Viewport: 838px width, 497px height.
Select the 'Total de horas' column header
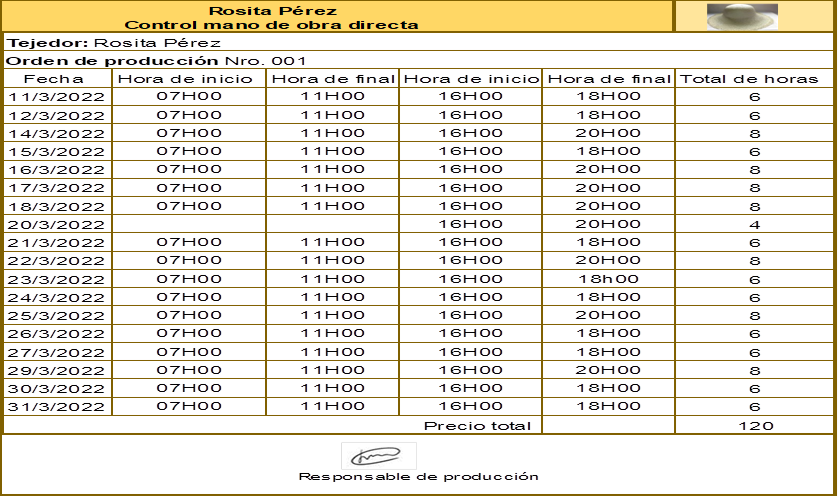tap(755, 78)
